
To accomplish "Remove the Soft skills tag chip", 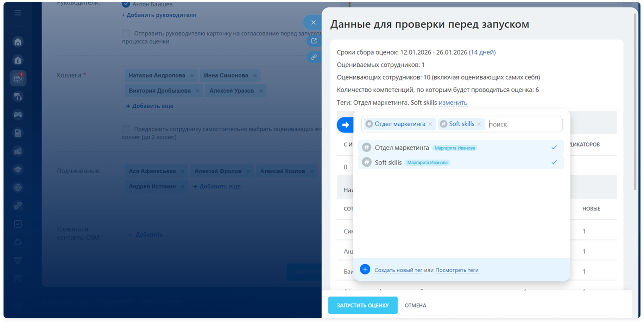I will click(479, 124).
